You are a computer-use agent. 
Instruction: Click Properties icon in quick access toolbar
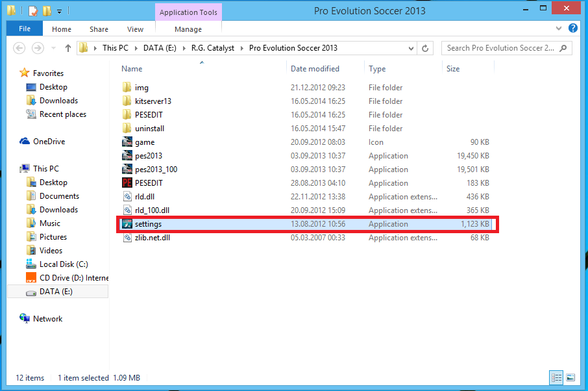33,11
